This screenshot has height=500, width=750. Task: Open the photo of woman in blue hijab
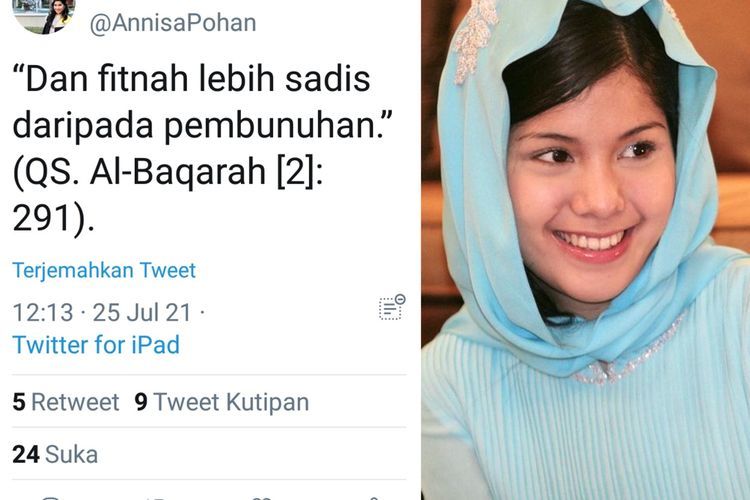[585, 250]
